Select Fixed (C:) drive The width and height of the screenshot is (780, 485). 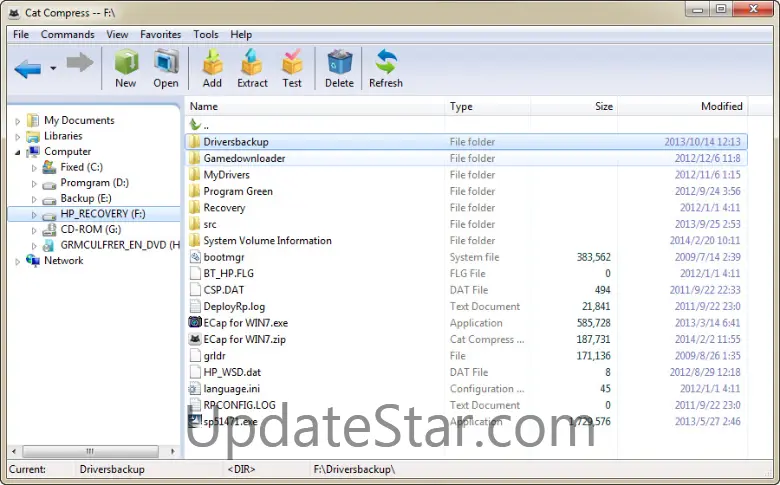click(x=82, y=167)
